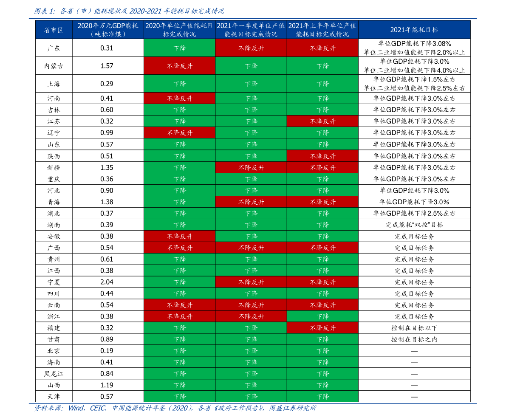This screenshot has height=420, width=506.
Task: Select the province name '黑龙江'
Action: tap(54, 374)
